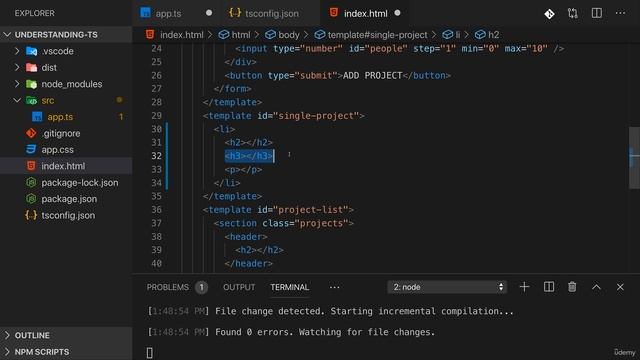Click the .gitignore git icon
This screenshot has height=360, width=640.
31,133
